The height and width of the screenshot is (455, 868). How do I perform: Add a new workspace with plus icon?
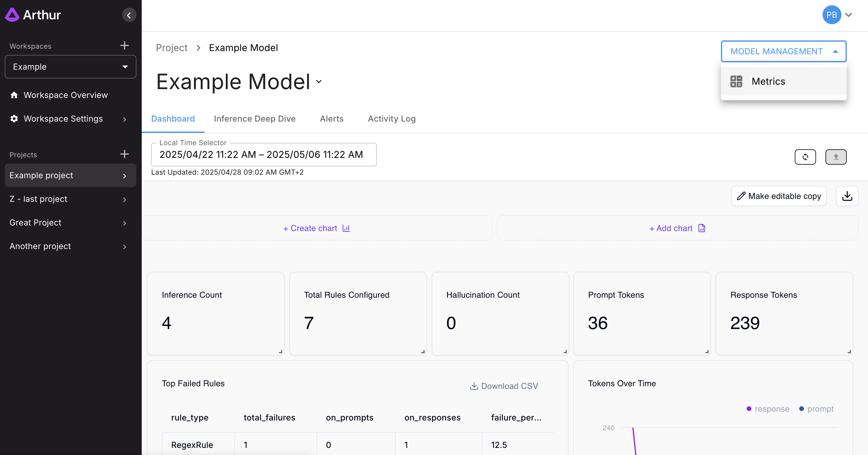pyautogui.click(x=124, y=45)
